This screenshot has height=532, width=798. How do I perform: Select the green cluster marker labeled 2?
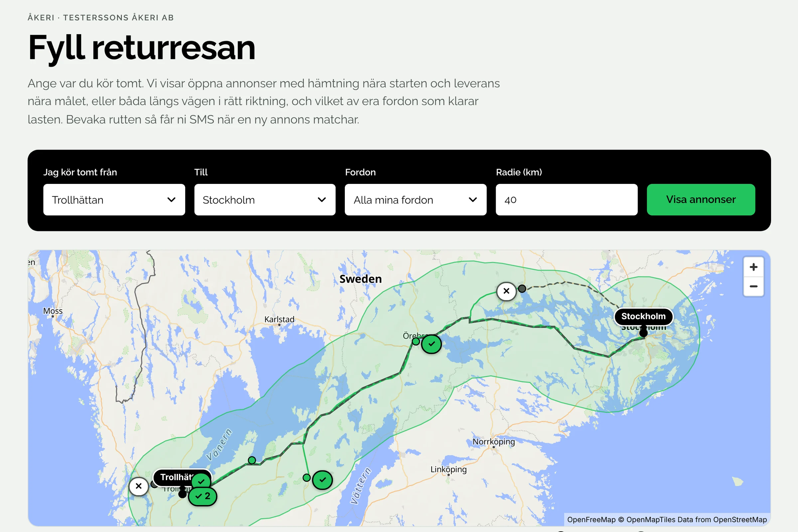pos(202,496)
